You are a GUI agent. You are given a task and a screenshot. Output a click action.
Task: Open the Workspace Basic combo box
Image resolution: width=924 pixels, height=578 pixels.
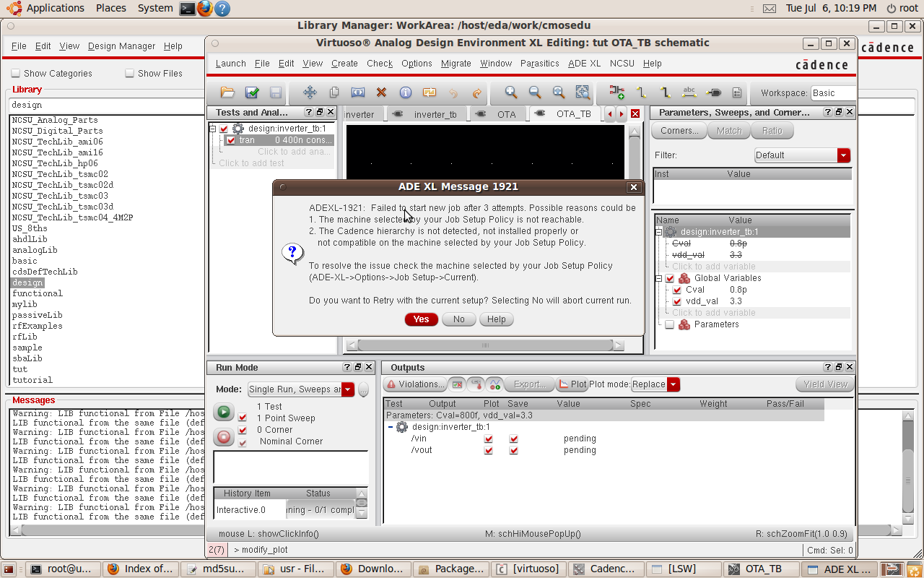click(x=833, y=92)
